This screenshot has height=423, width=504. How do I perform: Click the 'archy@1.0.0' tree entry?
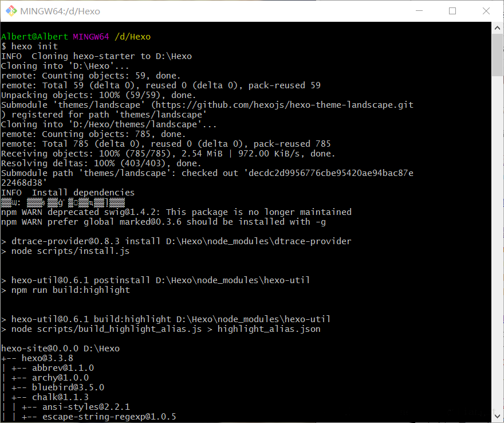click(x=60, y=378)
